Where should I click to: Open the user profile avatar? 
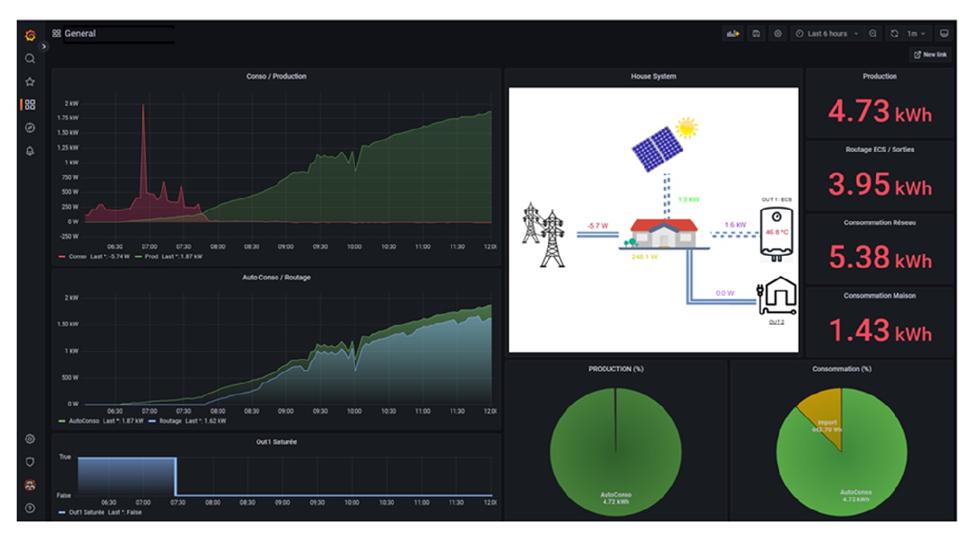point(30,484)
